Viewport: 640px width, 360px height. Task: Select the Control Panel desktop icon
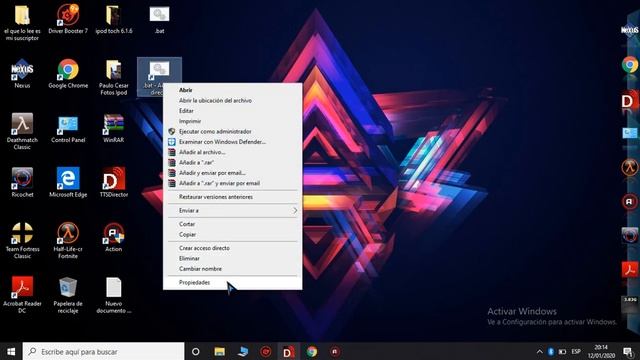coord(68,128)
